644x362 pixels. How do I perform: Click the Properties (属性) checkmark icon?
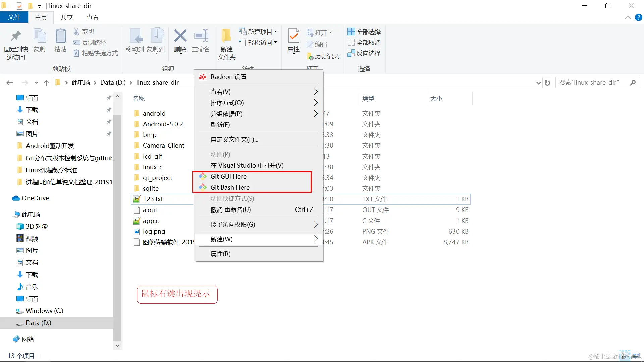293,36
